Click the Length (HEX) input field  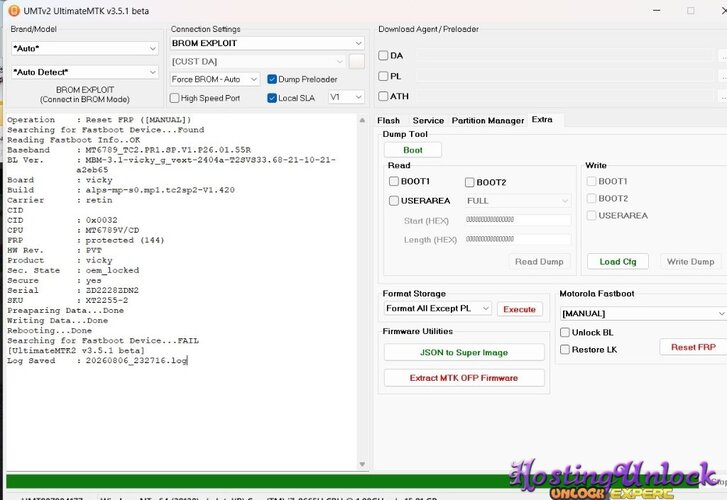click(518, 239)
